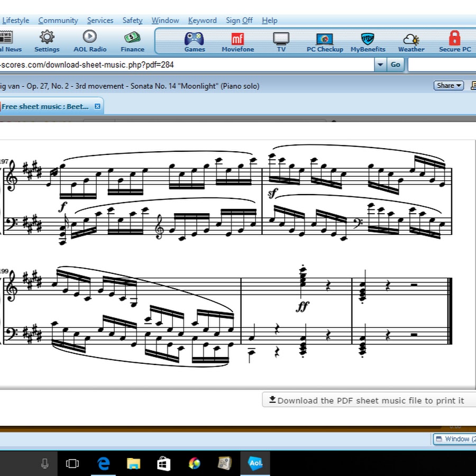Open the Share dropdown
The height and width of the screenshot is (476, 476).
448,86
